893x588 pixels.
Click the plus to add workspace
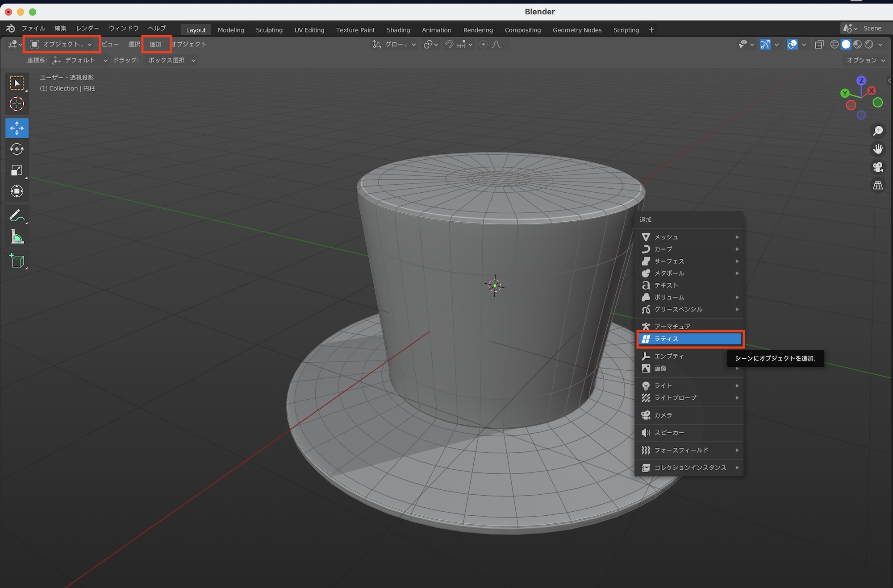click(651, 30)
